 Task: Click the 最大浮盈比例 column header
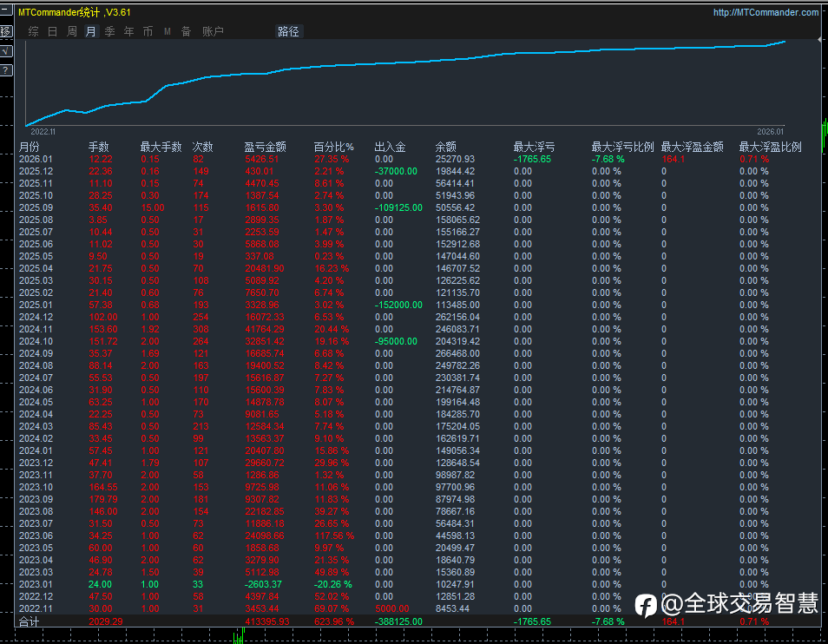[x=771, y=147]
